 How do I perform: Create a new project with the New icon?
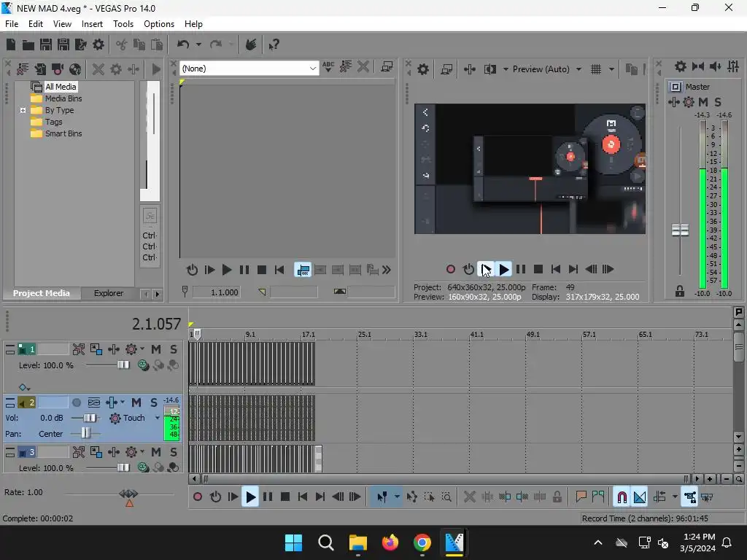11,44
